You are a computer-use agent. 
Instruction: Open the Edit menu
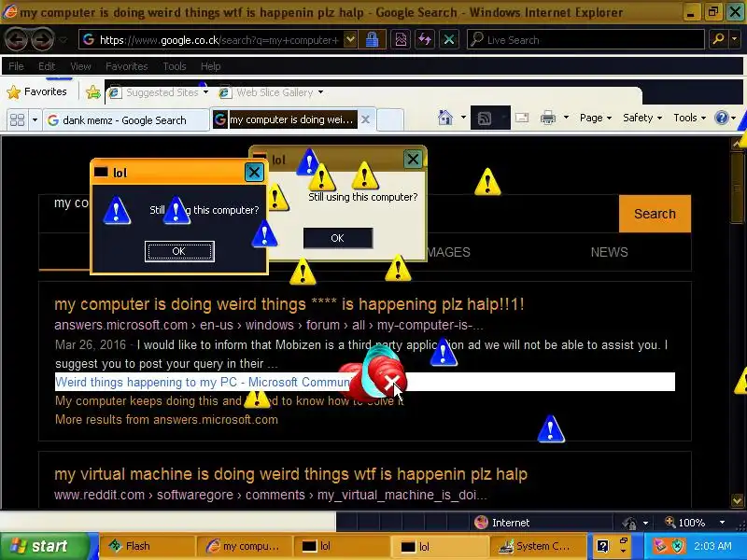pos(47,66)
